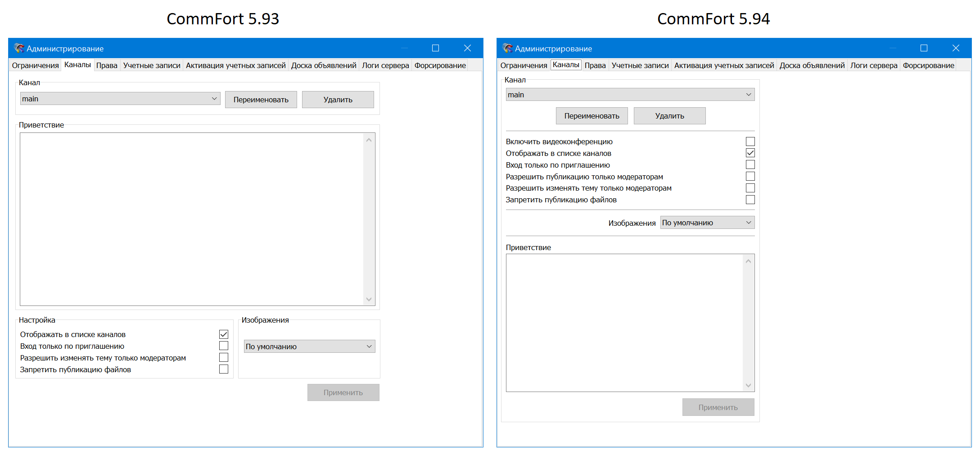Screen dimensions: 980x456
Task: Open Доска объявлений tab in 5.94 window
Action: coord(812,65)
